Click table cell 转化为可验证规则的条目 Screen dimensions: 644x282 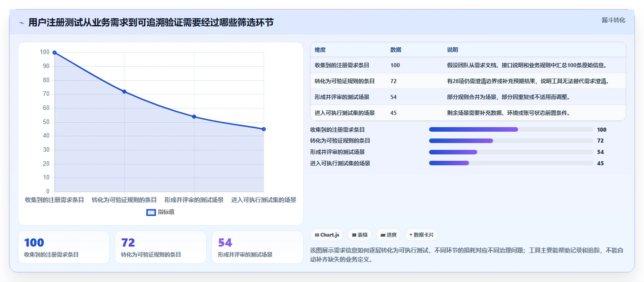coord(344,81)
